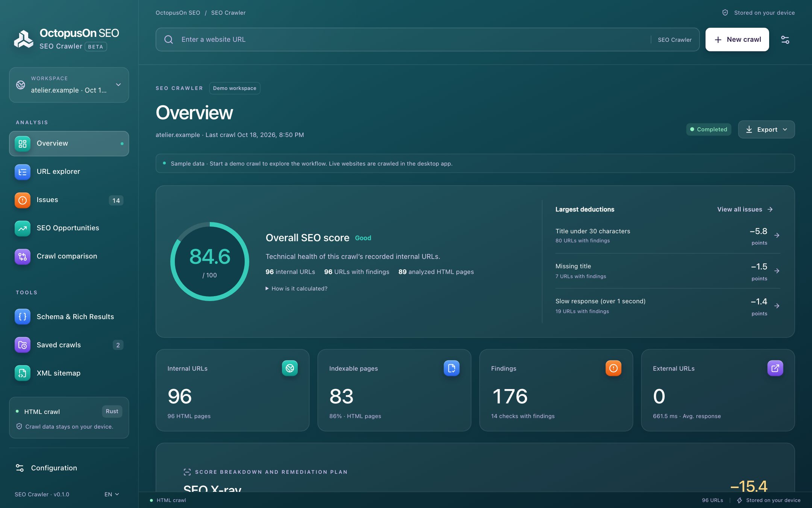Click arrow on Missing title deduction row
812x508 pixels.
777,271
